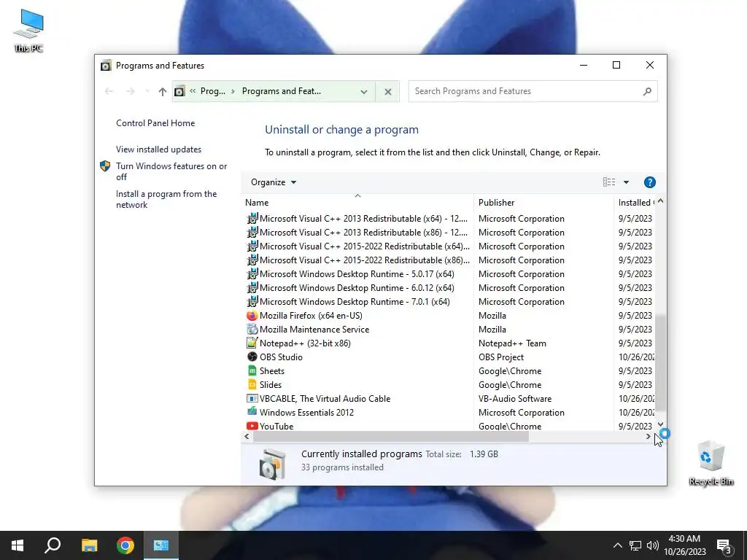Viewport: 747px width, 560px height.
Task: Click the horizontal scrollbar thumb in program list
Action: (x=391, y=436)
